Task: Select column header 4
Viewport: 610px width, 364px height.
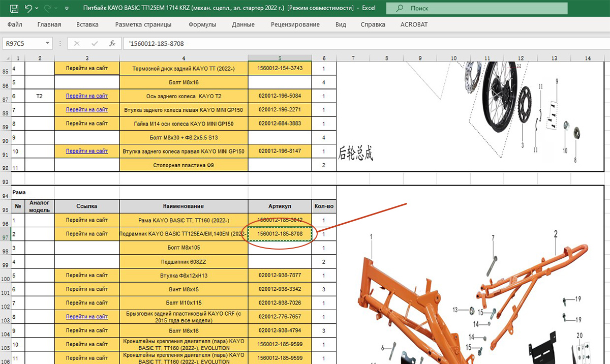Action: point(184,58)
